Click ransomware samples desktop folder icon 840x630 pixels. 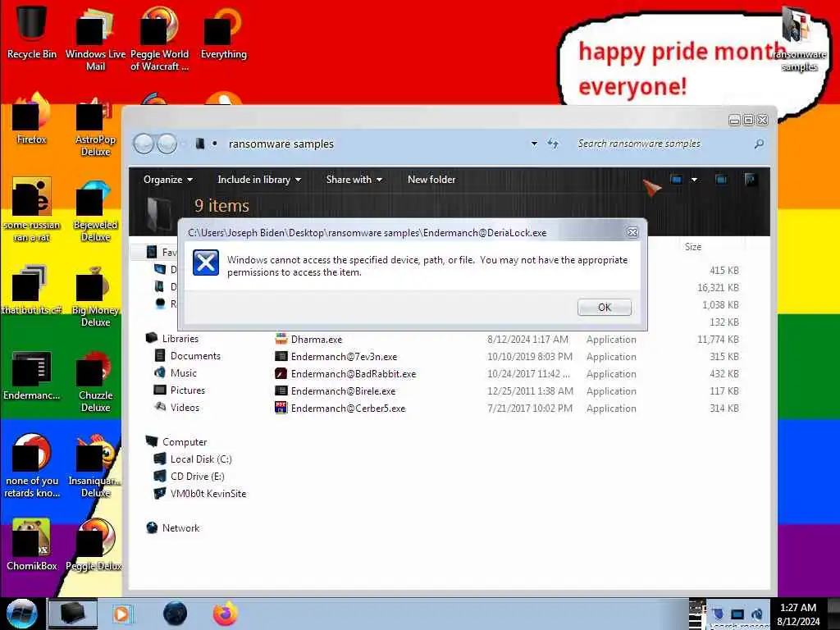click(x=799, y=39)
